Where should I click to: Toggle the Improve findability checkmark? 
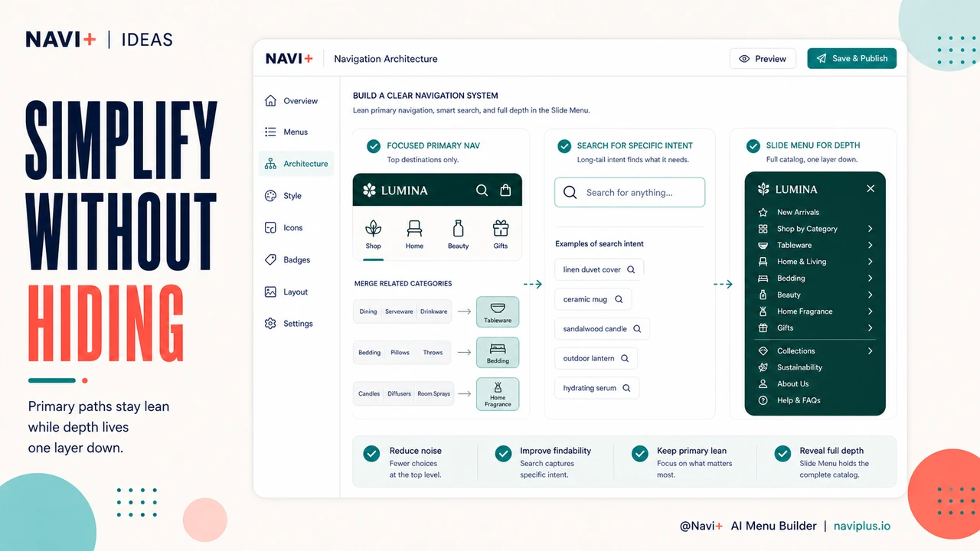tap(503, 454)
